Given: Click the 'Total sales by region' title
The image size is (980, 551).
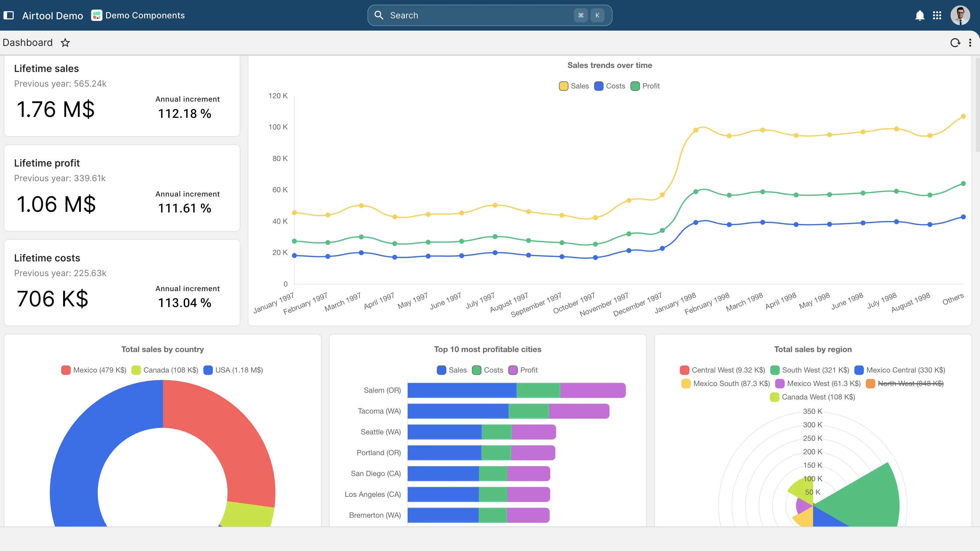Looking at the screenshot, I should tap(812, 350).
